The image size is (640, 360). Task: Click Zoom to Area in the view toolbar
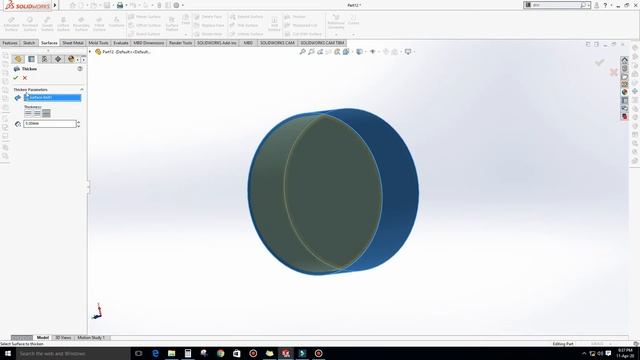click(x=311, y=52)
